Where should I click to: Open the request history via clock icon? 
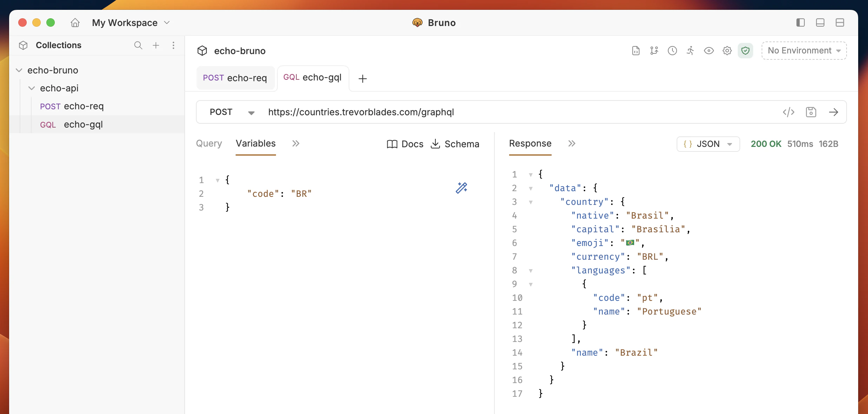[672, 50]
